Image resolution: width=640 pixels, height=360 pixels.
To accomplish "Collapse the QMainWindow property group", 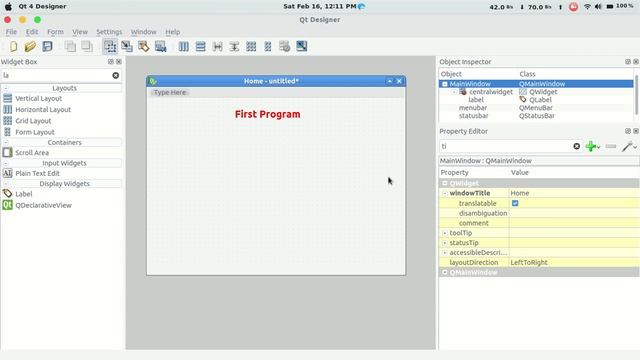I will pos(445,272).
